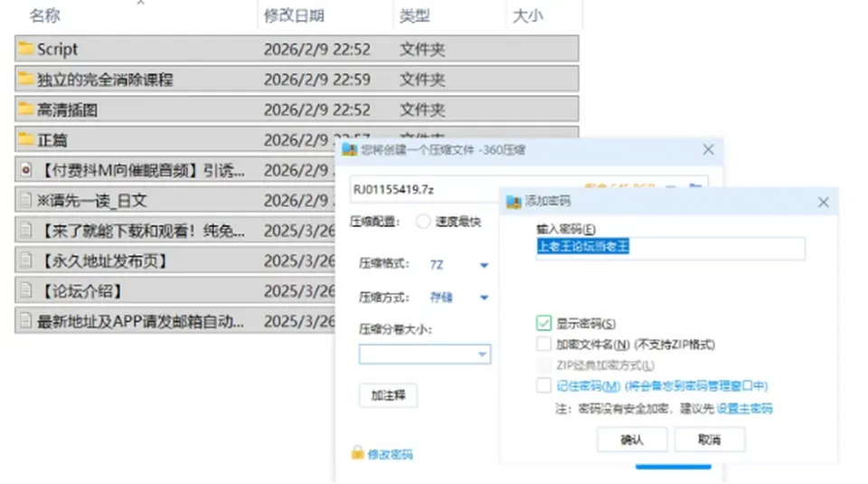This screenshot has height=484, width=868.
Task: Close the 添加密码 dialog
Action: pyautogui.click(x=823, y=202)
